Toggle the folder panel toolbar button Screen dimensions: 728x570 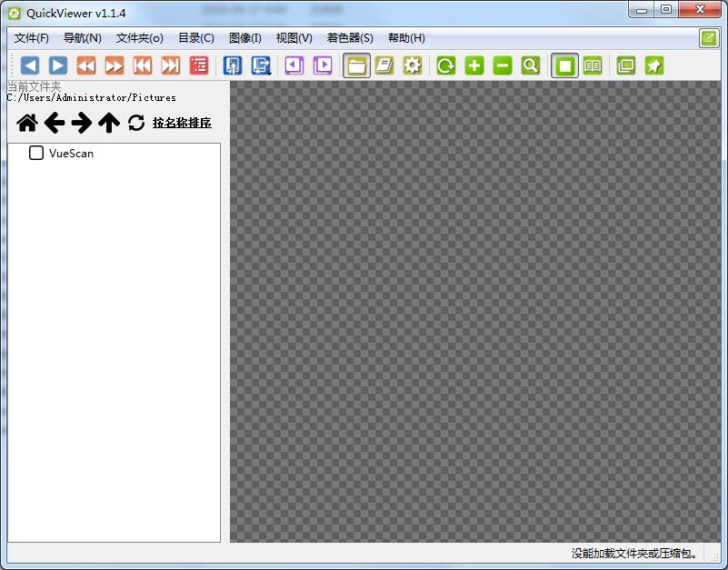[356, 65]
